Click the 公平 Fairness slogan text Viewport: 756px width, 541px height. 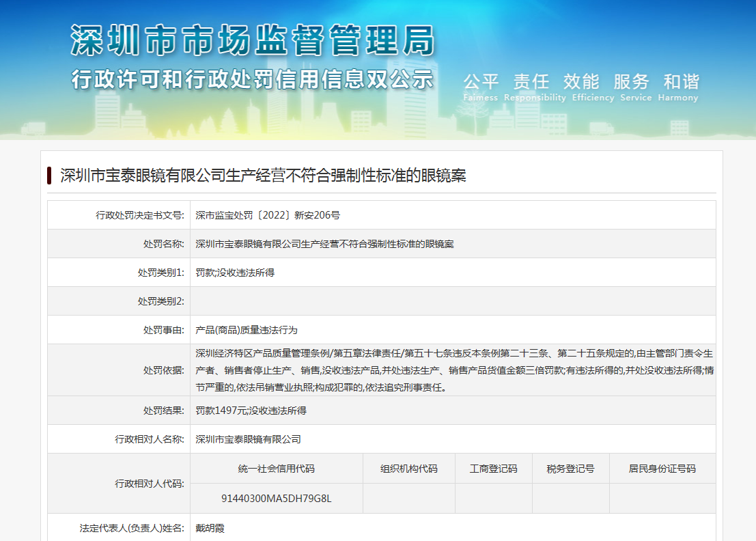pyautogui.click(x=481, y=87)
